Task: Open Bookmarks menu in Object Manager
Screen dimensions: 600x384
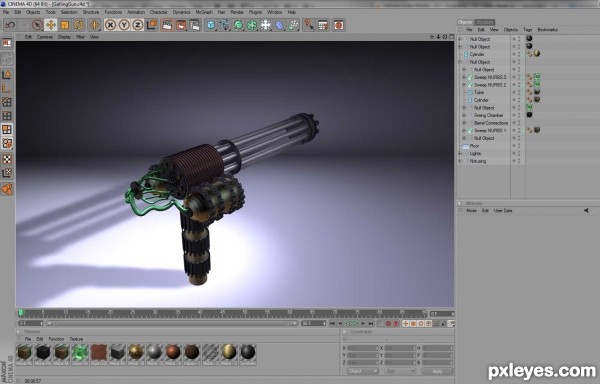Action: point(548,29)
